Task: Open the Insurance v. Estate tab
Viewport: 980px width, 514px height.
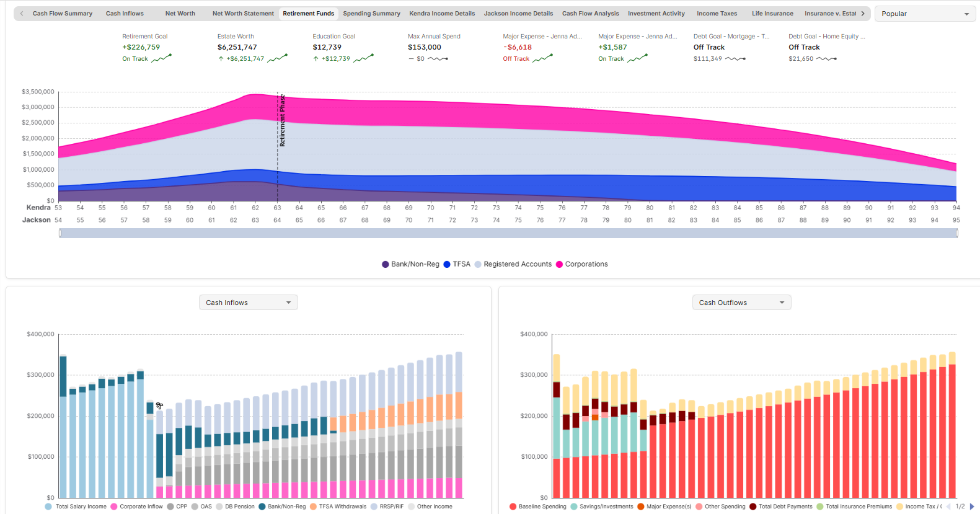Action: pos(830,14)
